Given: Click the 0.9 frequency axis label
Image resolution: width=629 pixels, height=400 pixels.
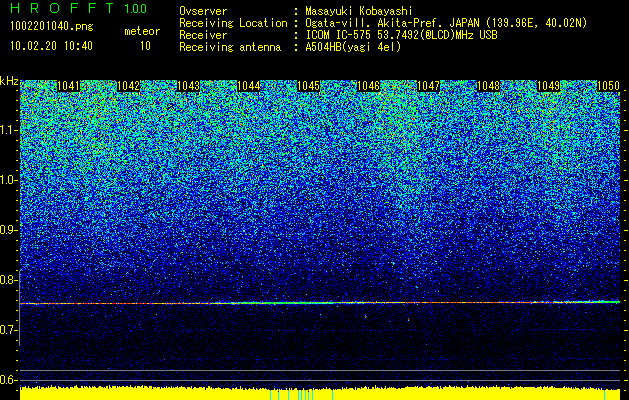Looking at the screenshot, I should click(x=8, y=230).
